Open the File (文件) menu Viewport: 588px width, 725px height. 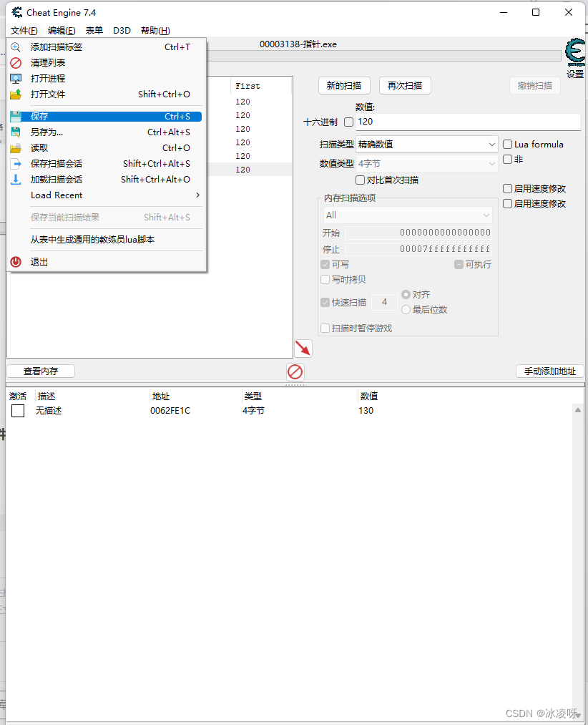24,31
